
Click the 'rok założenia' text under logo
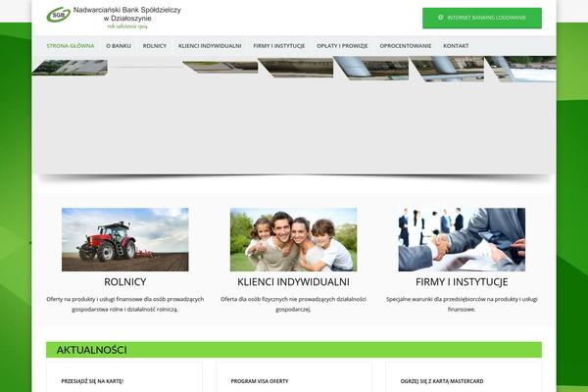tap(127, 26)
